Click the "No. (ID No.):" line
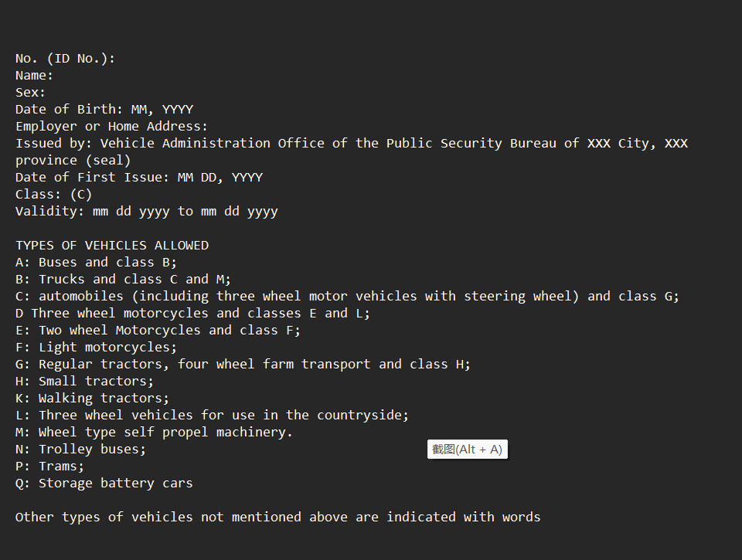Image resolution: width=742 pixels, height=560 pixels. (65, 59)
